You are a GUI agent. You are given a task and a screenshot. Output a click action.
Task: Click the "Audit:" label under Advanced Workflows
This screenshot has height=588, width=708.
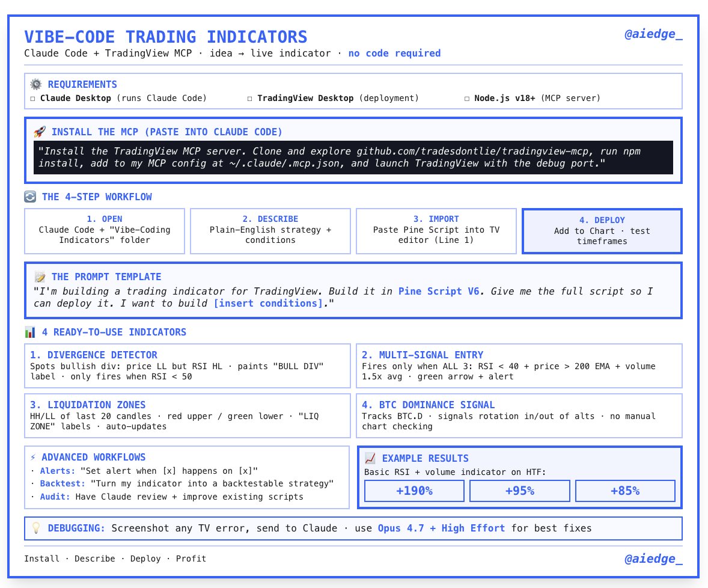click(55, 497)
